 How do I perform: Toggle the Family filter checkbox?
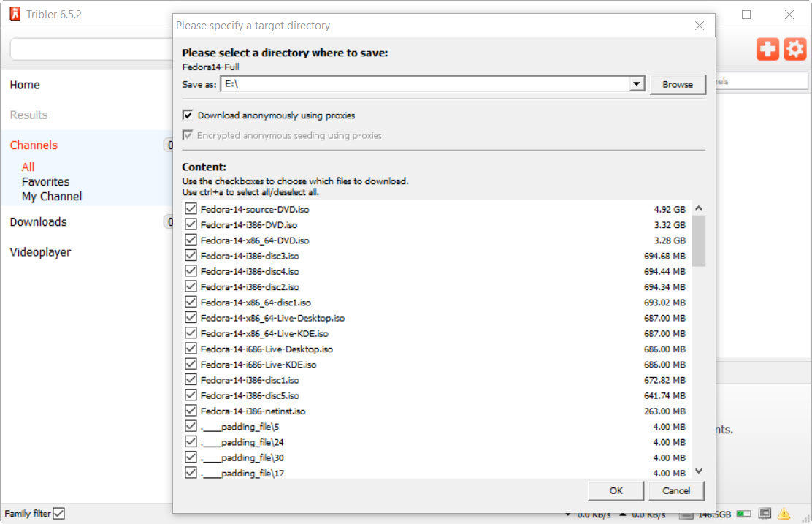pyautogui.click(x=59, y=514)
